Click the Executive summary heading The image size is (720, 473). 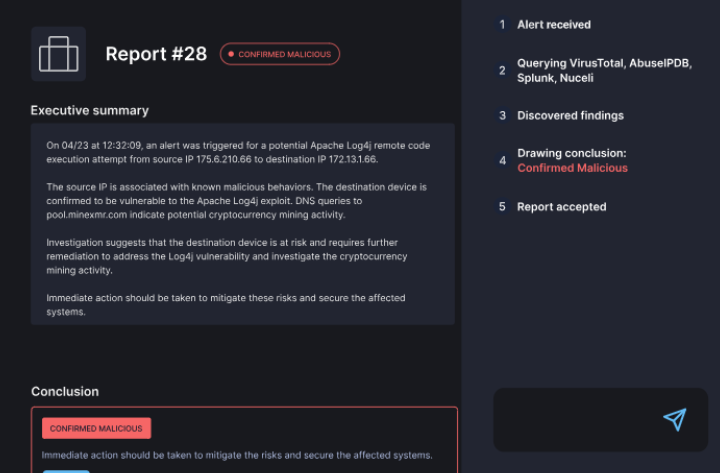(x=90, y=111)
